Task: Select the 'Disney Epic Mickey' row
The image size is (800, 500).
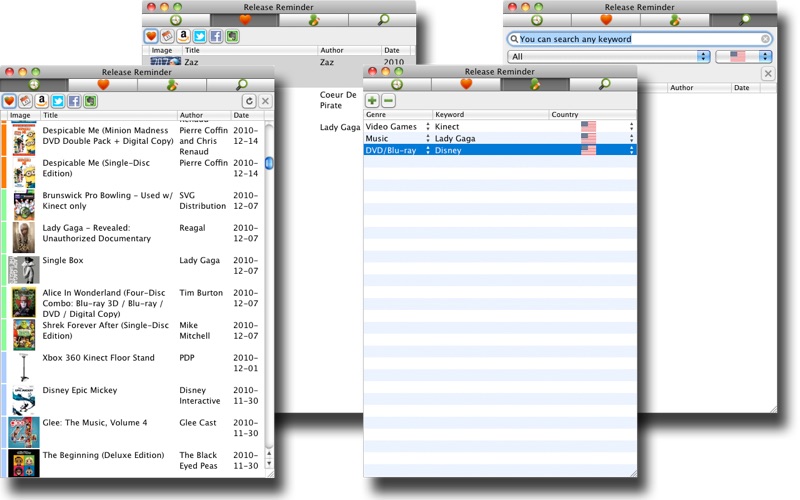Action: (x=133, y=399)
